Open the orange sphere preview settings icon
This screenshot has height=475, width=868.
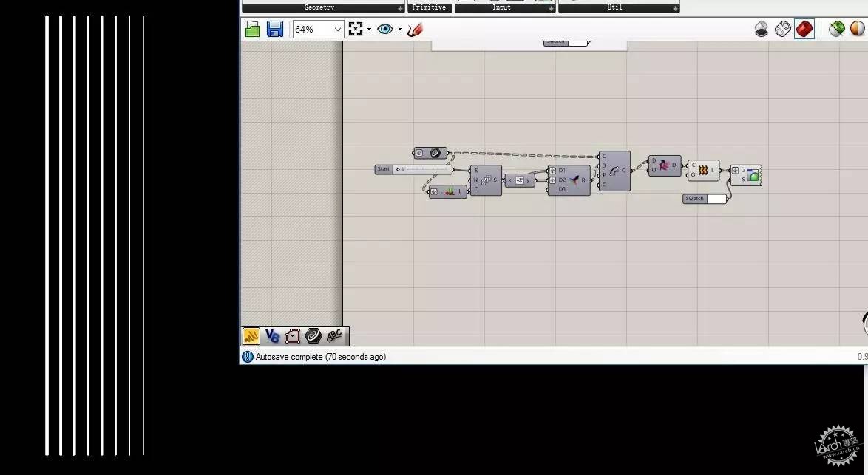click(858, 29)
